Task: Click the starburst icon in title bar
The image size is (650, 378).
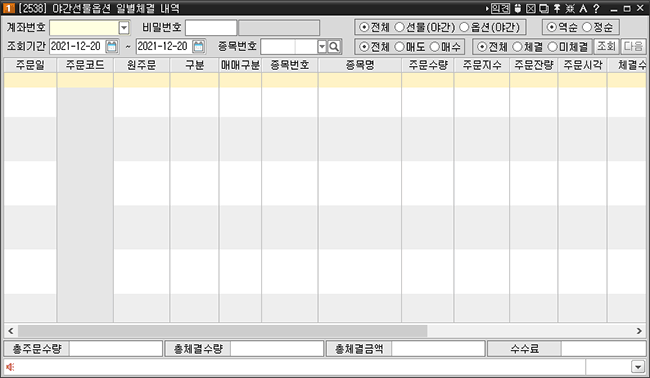Action: click(x=570, y=8)
